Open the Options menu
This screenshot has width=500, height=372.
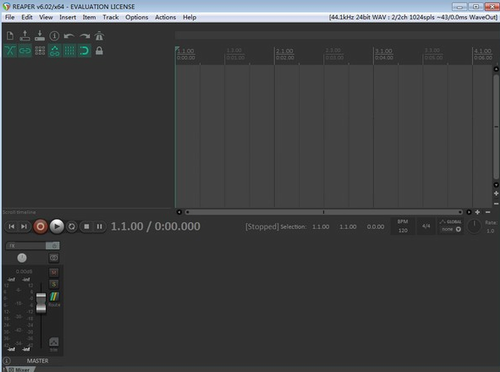click(x=137, y=17)
